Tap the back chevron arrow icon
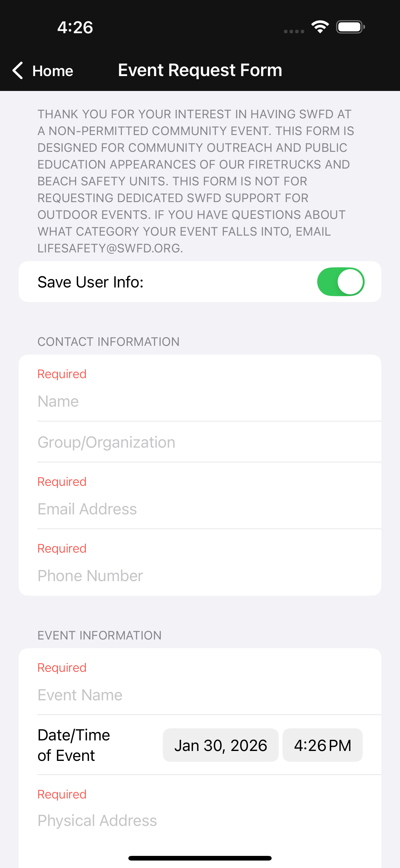The height and width of the screenshot is (868, 400). coord(17,70)
